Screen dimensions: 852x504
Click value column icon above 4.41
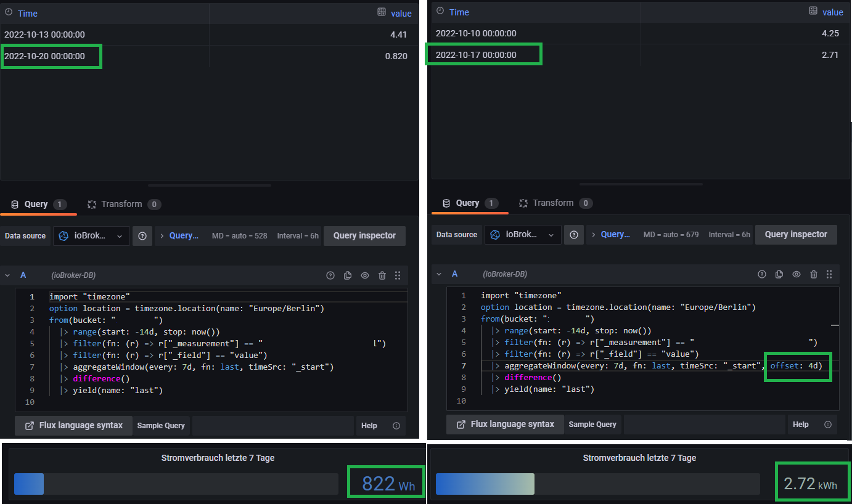pyautogui.click(x=382, y=12)
